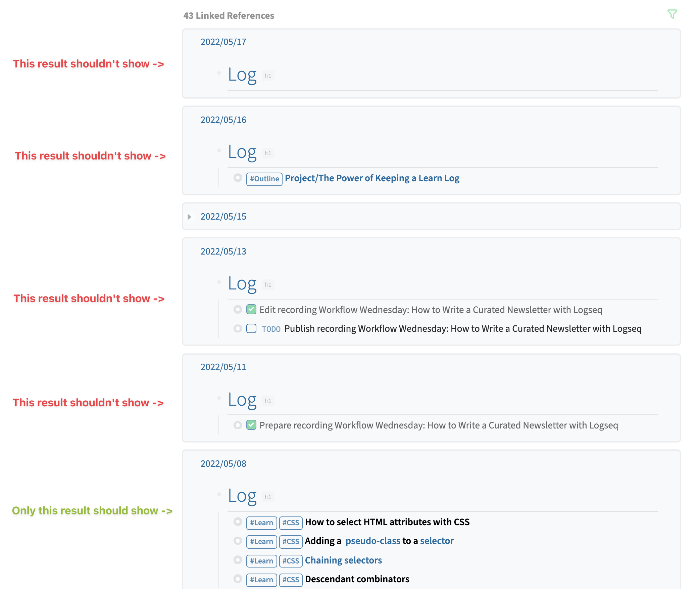Open the "selector" link
This screenshot has height=589, width=700.
coord(437,541)
